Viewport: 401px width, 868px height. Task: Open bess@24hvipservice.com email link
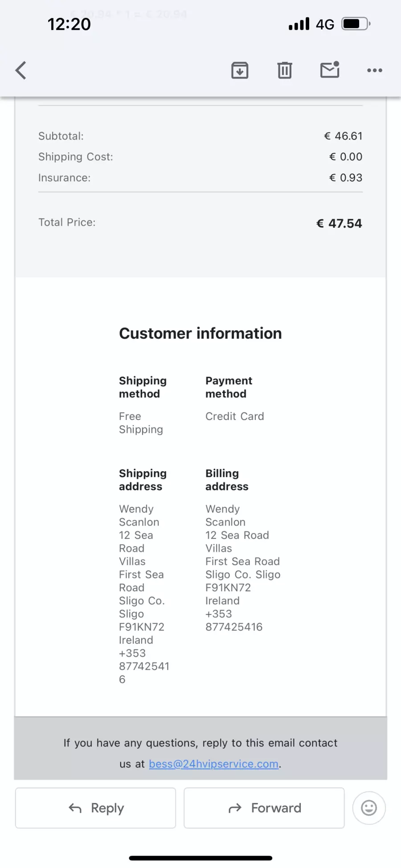click(213, 764)
